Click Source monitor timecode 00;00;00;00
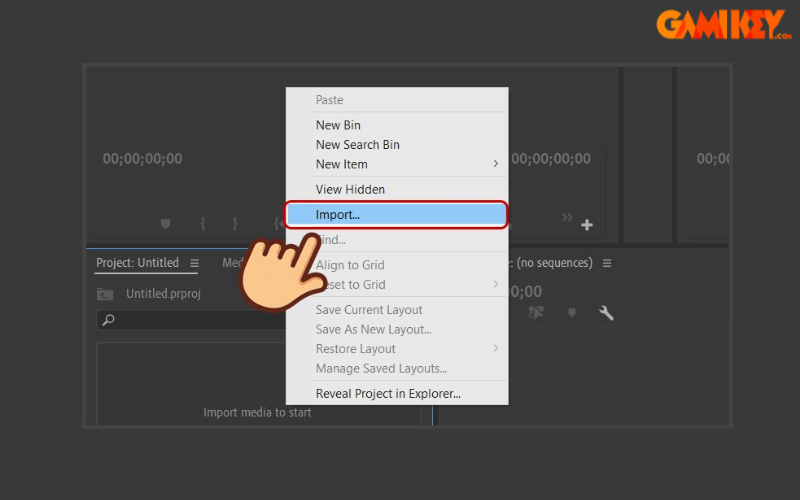Viewport: 800px width, 500px height. point(142,159)
